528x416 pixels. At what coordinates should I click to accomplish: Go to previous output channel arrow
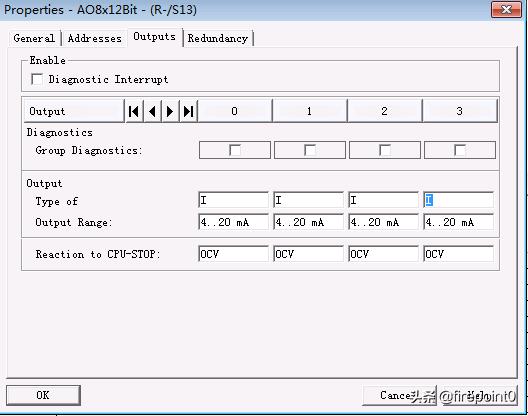coord(153,111)
